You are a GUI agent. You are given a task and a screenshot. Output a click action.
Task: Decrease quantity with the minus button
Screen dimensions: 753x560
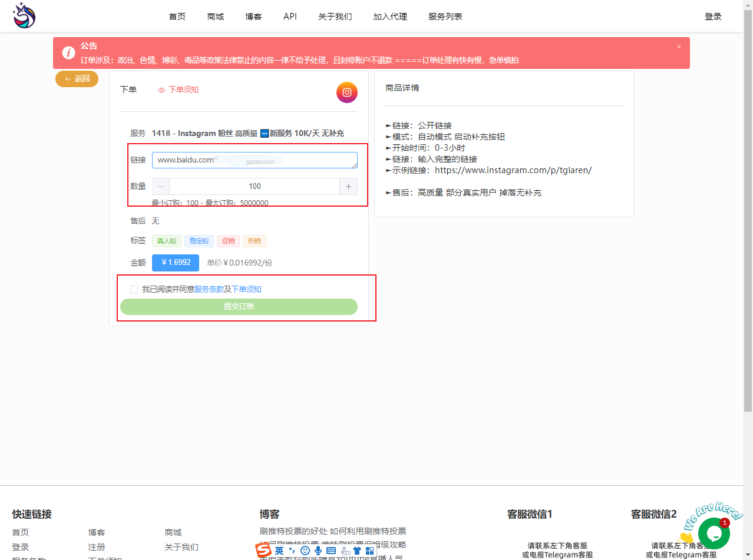click(161, 186)
